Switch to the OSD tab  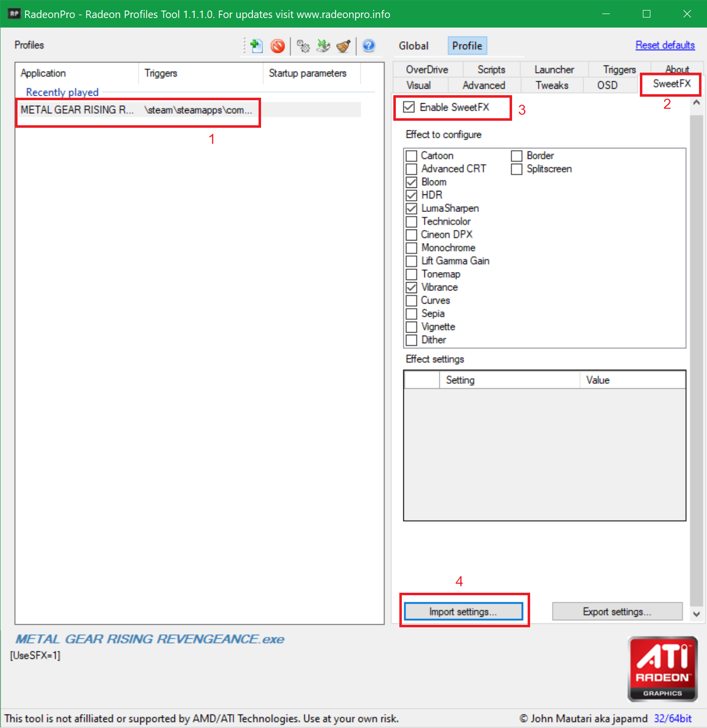[607, 85]
